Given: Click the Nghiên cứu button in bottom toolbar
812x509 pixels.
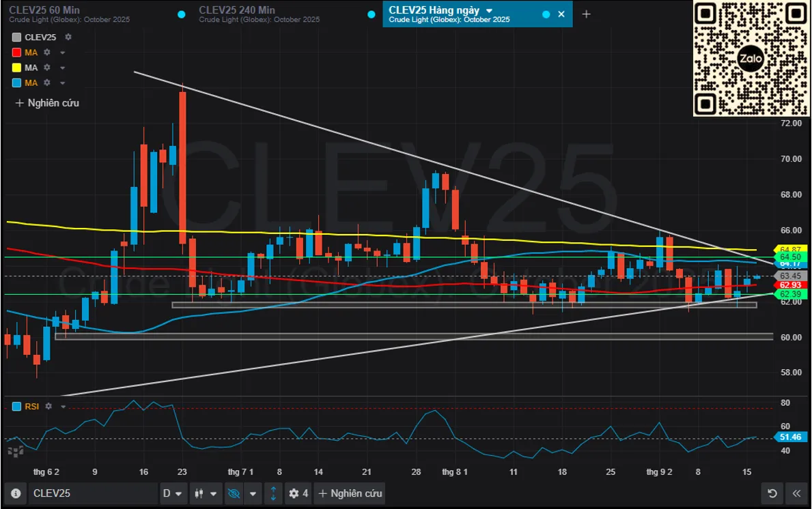Looking at the screenshot, I should click(349, 493).
